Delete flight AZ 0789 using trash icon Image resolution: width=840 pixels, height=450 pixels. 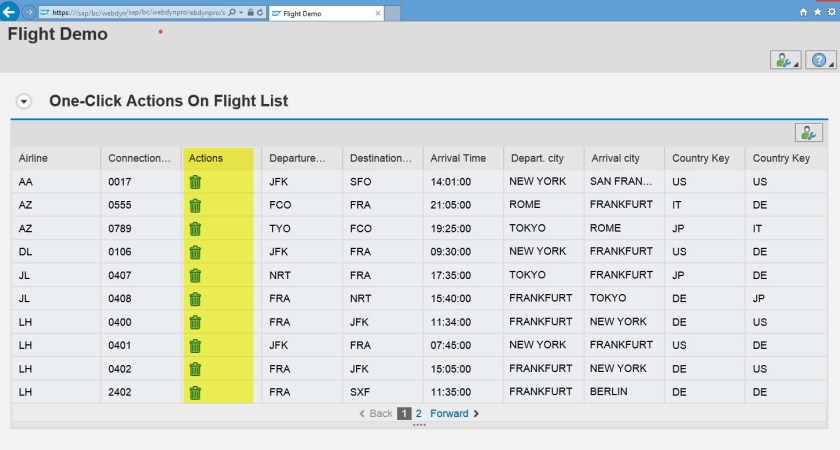click(195, 229)
